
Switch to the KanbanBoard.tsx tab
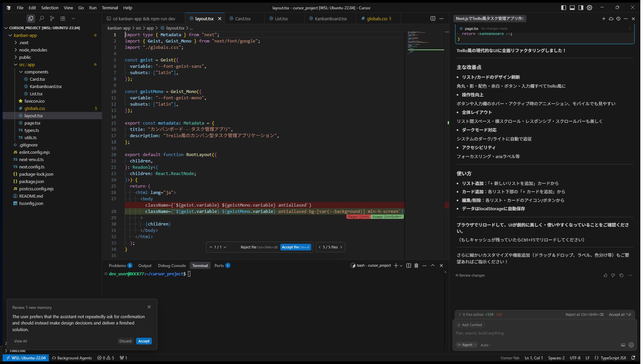(x=330, y=19)
